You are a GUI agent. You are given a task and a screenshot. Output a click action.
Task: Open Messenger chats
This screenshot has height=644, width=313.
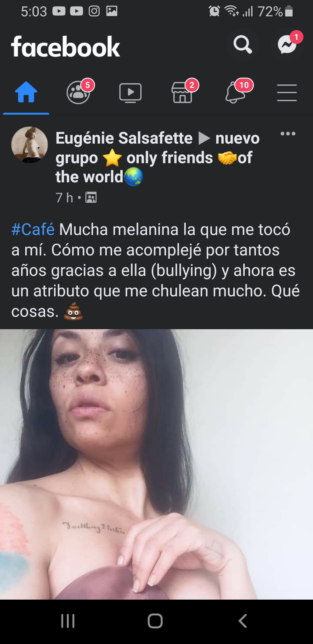[x=287, y=45]
